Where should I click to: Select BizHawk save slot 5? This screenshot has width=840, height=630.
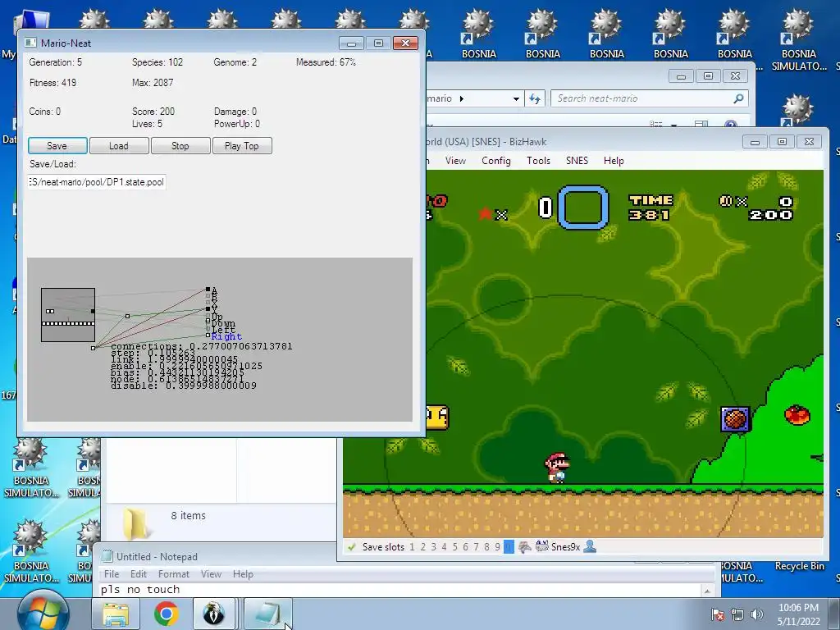(x=454, y=547)
